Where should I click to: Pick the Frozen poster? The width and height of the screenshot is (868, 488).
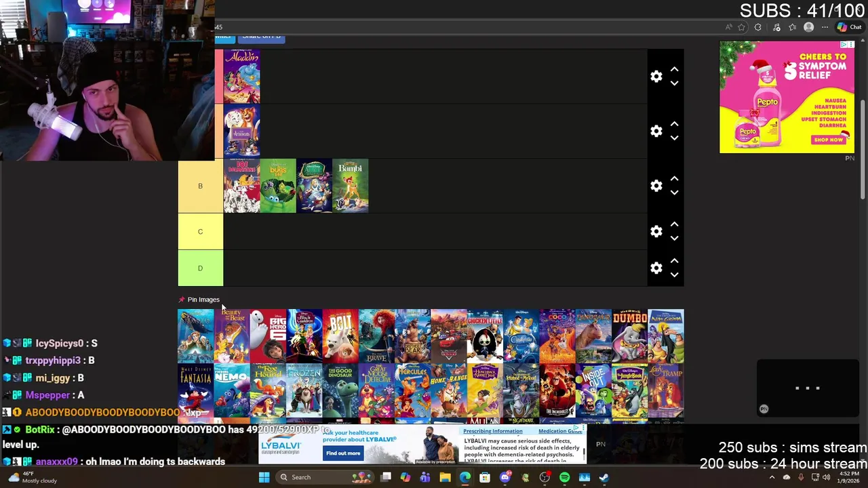click(304, 391)
